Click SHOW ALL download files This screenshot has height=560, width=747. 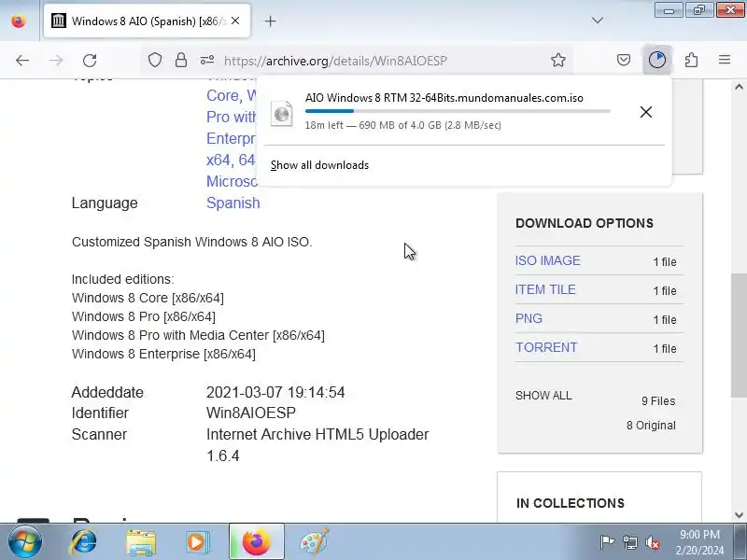(543, 396)
